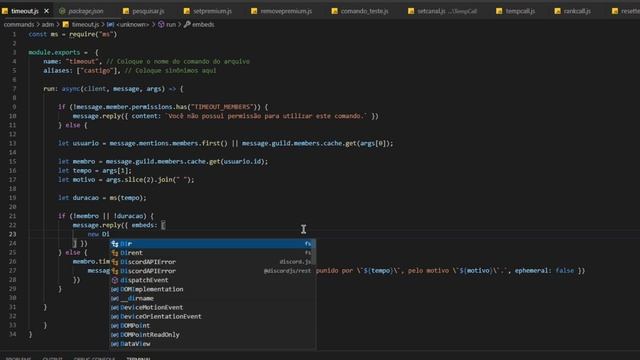Click line number 1 in the gutter
The height and width of the screenshot is (360, 640).
pyautogui.click(x=14, y=34)
